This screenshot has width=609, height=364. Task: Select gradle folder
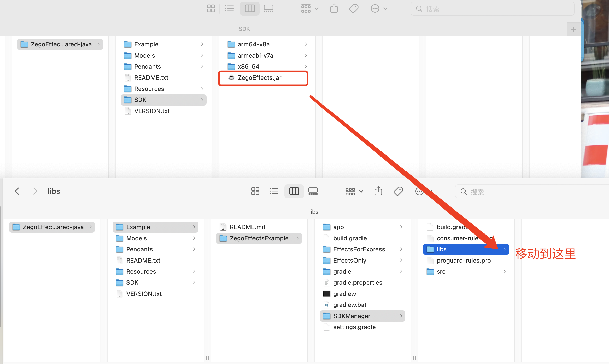tap(363, 272)
